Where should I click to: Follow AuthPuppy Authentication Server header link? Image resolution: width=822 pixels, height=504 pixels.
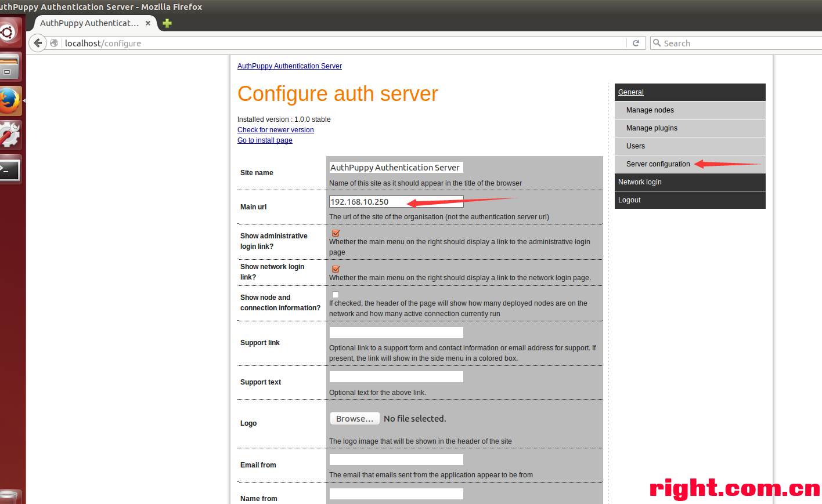point(290,66)
